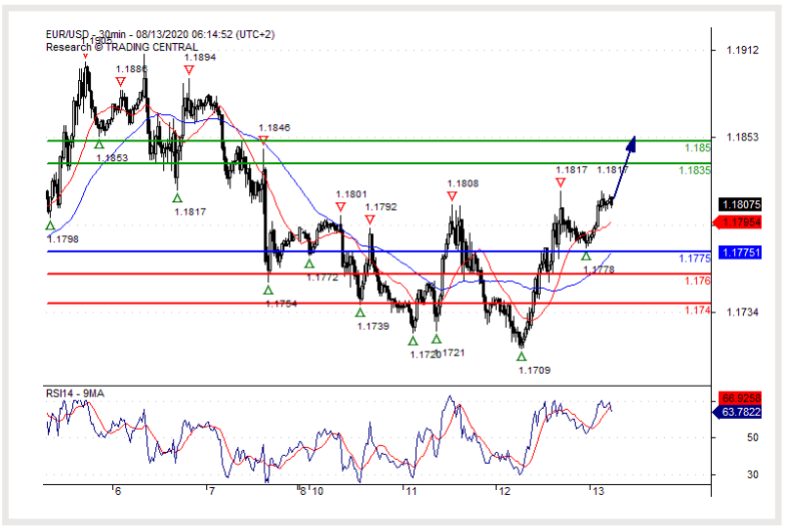The height and width of the screenshot is (532, 786).
Task: Click the 1.1739 low price label
Action: click(373, 327)
